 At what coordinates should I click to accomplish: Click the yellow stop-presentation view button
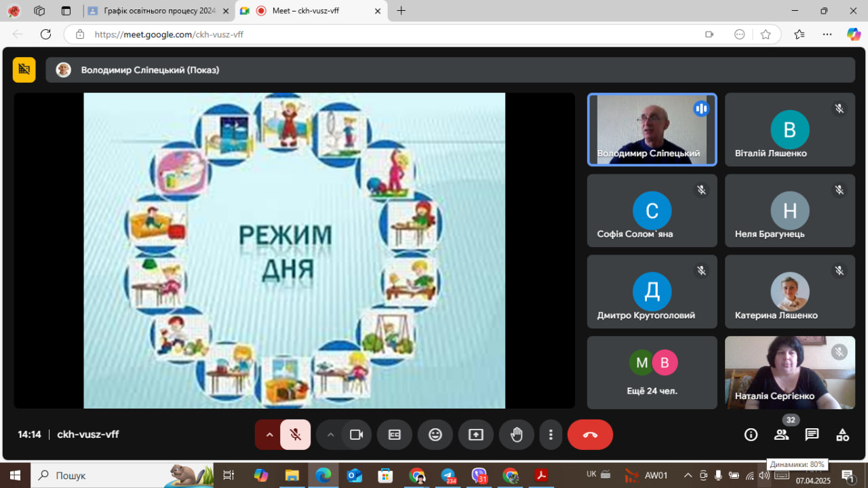(24, 70)
